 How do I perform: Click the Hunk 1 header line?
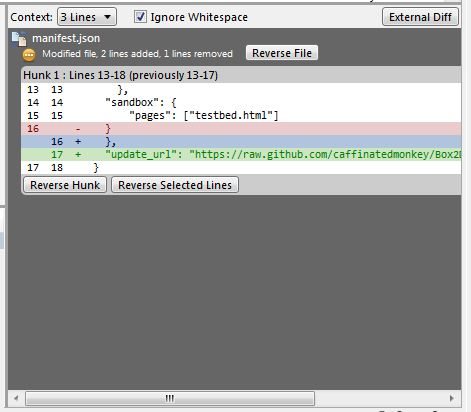[x=241, y=75]
